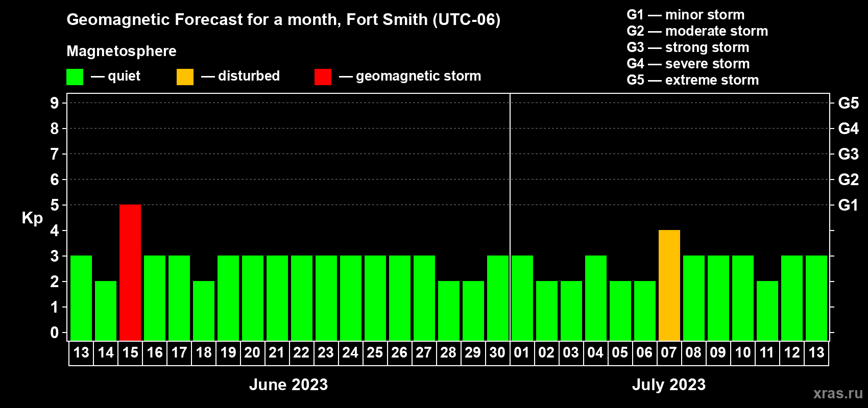The image size is (868, 408).
Task: Click the Kp axis value 9
Action: [x=55, y=103]
